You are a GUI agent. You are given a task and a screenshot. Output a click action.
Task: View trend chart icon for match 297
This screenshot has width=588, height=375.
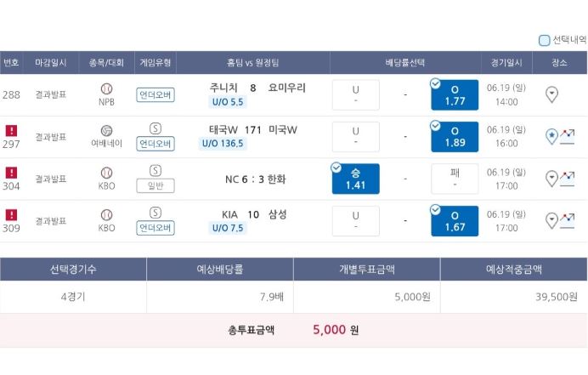[x=568, y=137]
